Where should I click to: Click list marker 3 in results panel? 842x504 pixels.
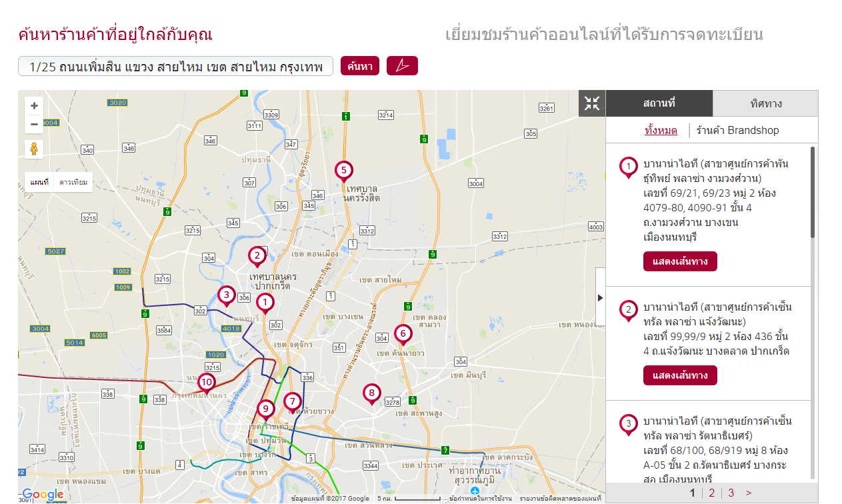628,425
